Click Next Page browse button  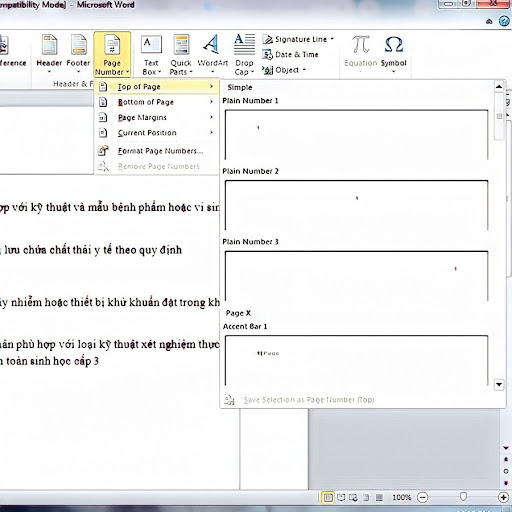click(x=506, y=483)
